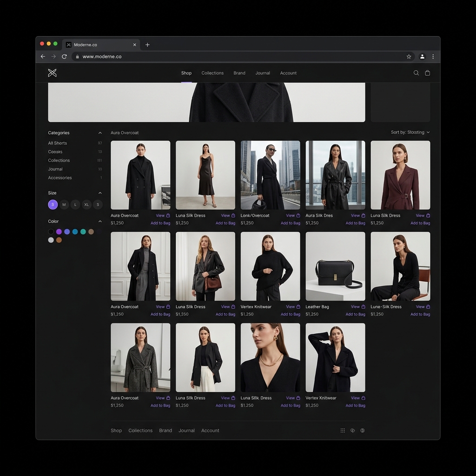Image resolution: width=476 pixels, height=476 pixels.
Task: Add the $1,350 Luna Silk Dress to bag
Action: (x=225, y=314)
